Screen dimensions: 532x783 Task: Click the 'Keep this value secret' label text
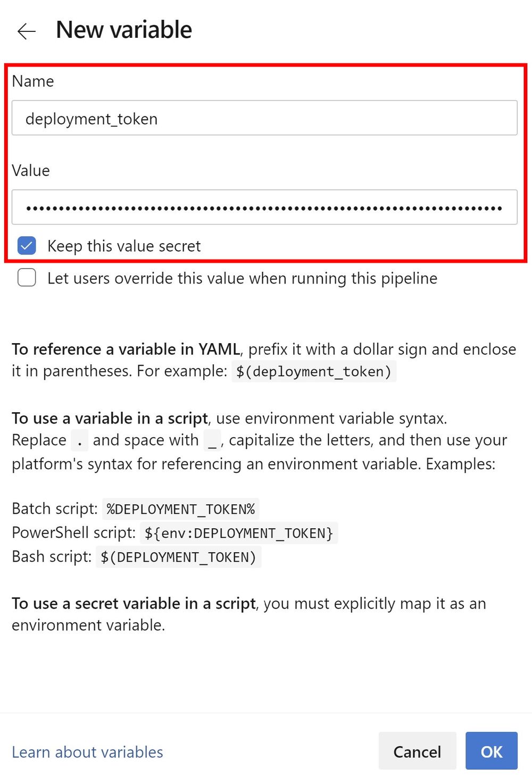pyautogui.click(x=124, y=246)
